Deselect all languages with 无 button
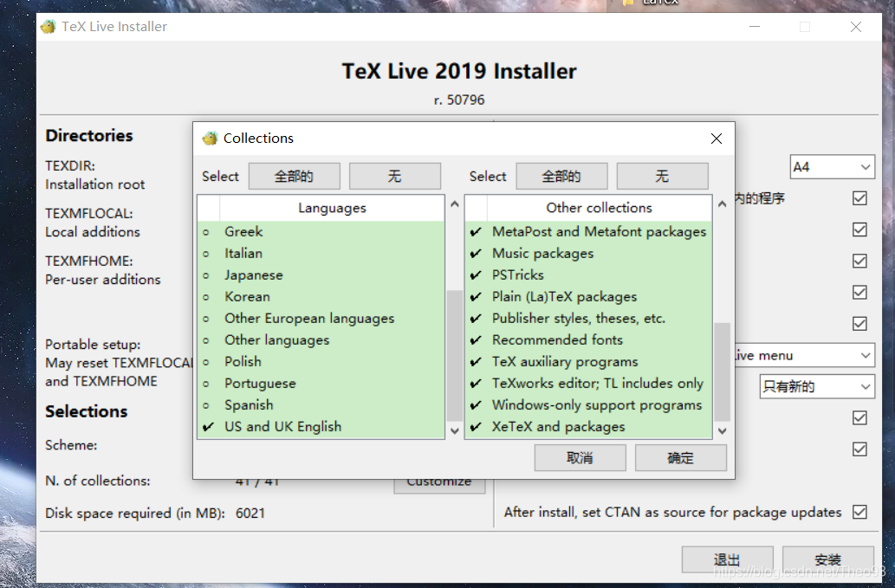Viewport: 895px width, 588px height. 394,177
